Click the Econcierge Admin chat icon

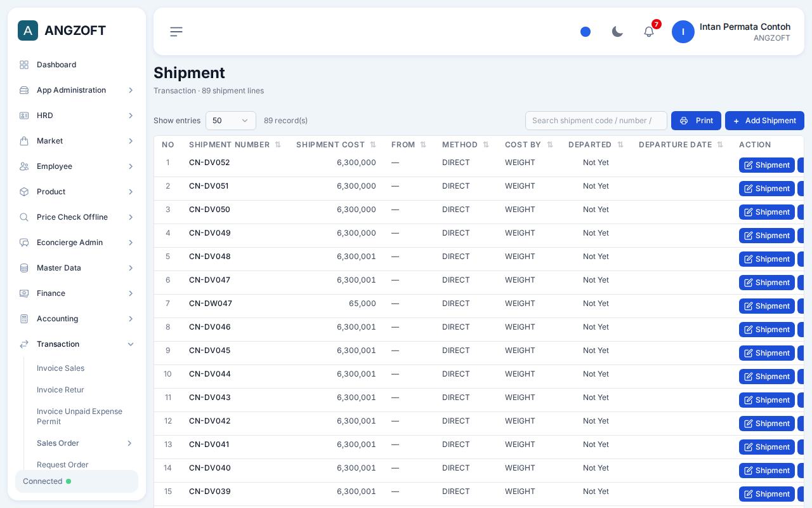[24, 243]
